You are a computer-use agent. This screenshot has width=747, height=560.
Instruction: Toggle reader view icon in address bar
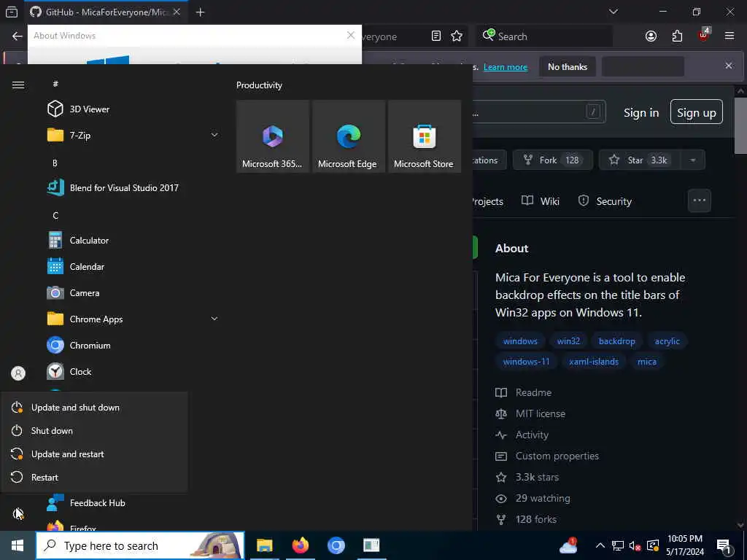click(436, 36)
